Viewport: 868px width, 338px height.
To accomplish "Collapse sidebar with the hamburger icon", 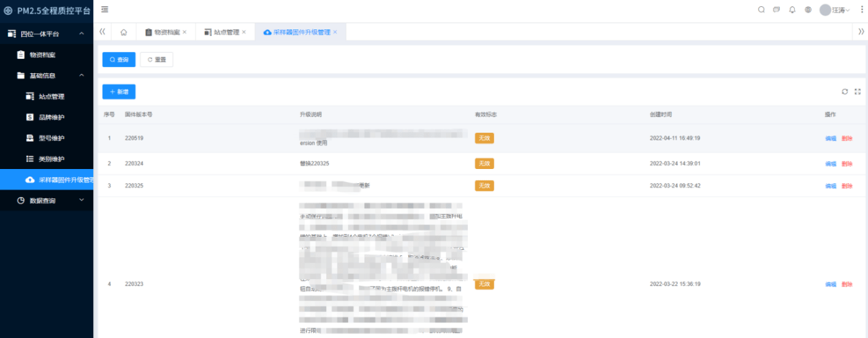I will [104, 10].
